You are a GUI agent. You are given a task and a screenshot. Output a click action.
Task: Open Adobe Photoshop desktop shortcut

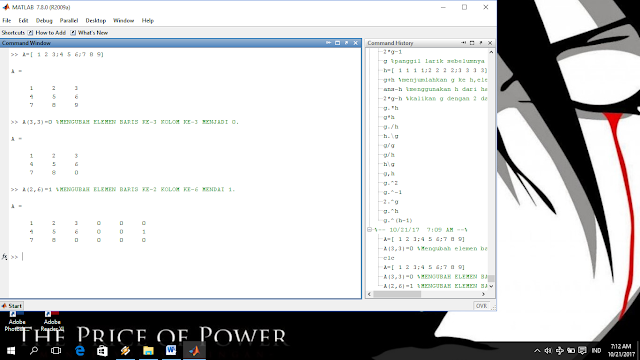[17, 321]
